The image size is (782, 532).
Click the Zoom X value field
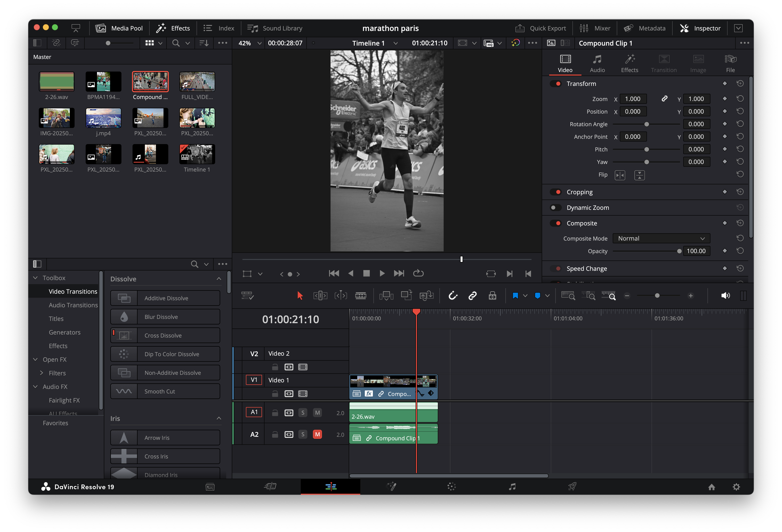click(x=633, y=99)
